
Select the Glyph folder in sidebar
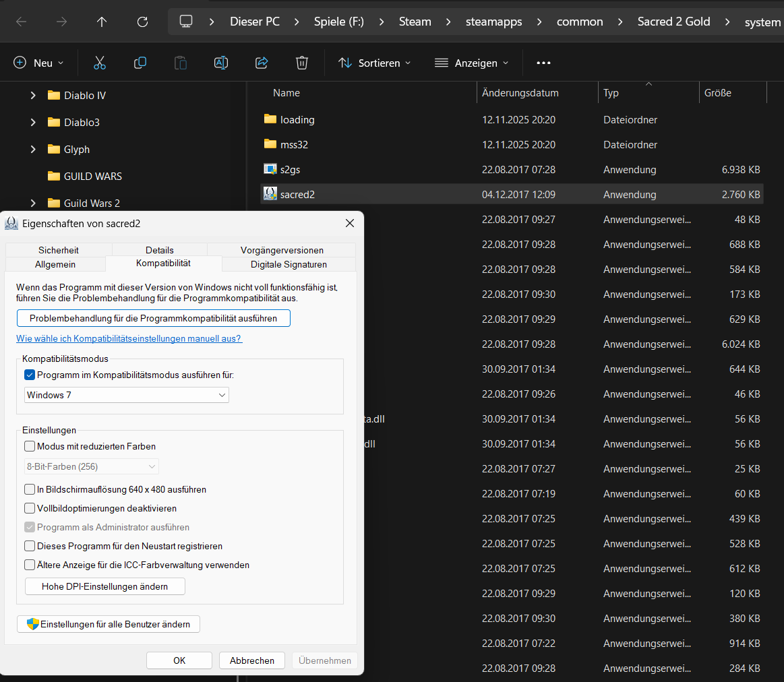tap(69, 149)
